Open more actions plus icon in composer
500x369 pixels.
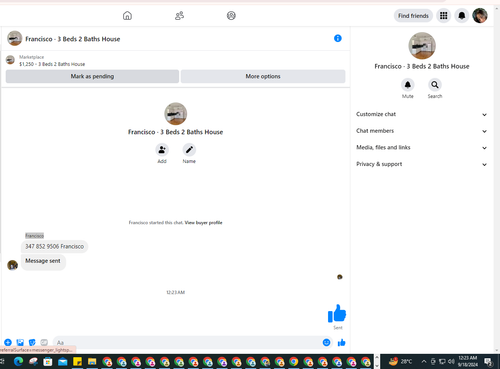point(8,342)
